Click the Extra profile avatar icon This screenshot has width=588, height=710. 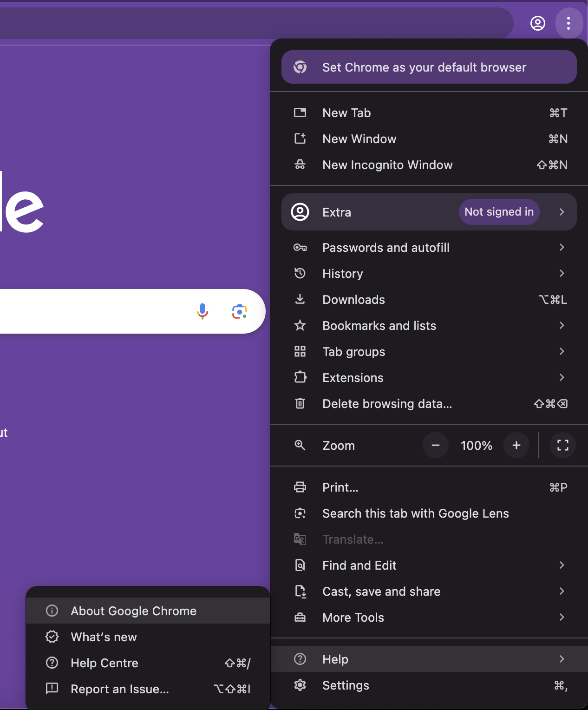[x=300, y=212]
